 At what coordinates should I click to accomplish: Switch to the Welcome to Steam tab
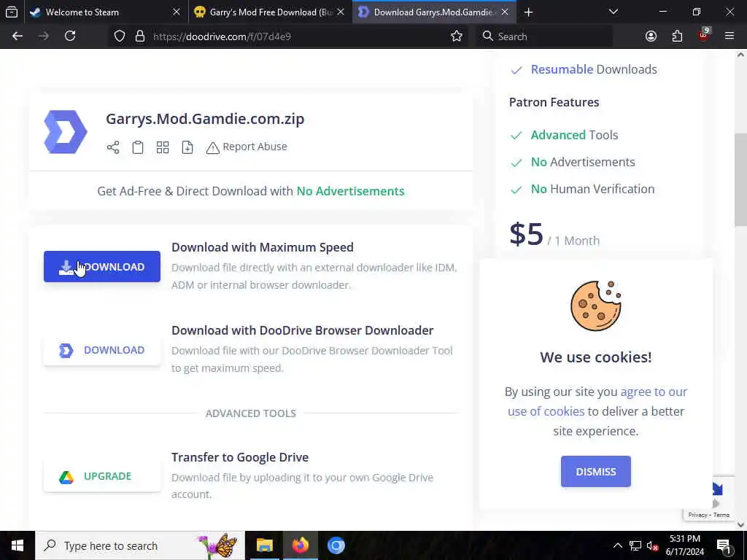(98, 12)
